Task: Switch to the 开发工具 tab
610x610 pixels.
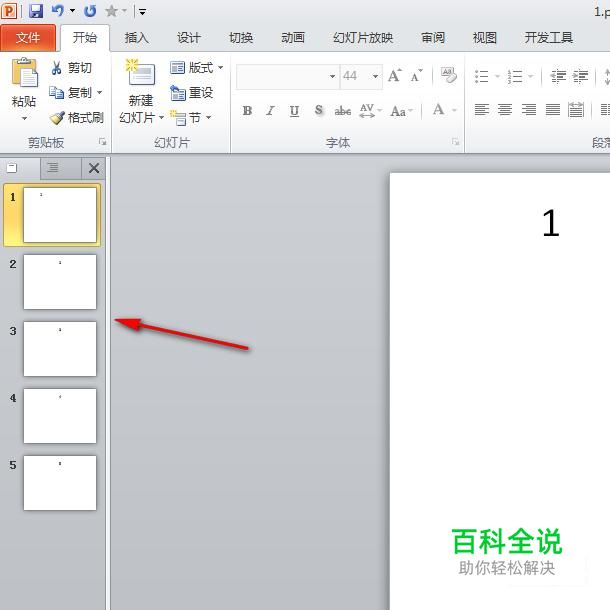Action: pyautogui.click(x=548, y=38)
